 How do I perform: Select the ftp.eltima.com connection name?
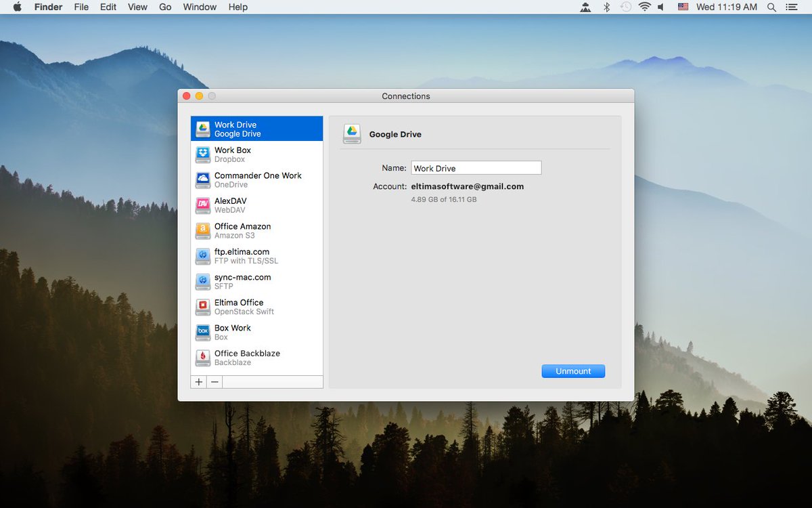point(242,252)
